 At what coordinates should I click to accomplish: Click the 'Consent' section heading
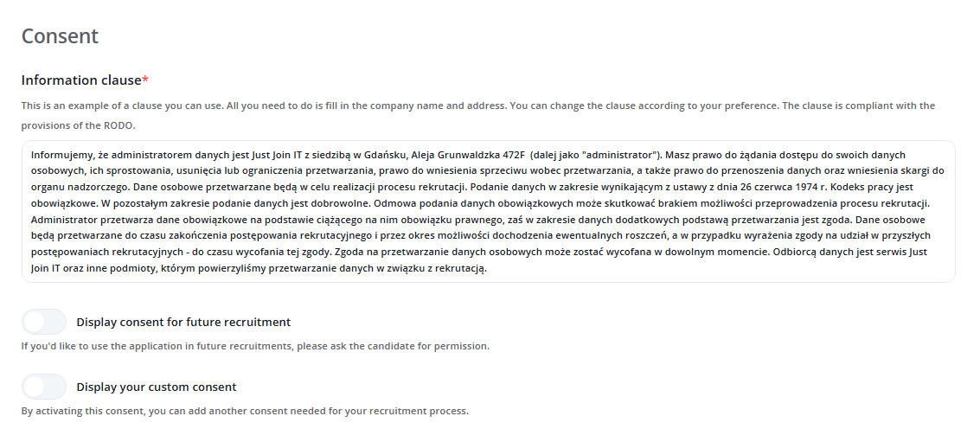tap(60, 36)
